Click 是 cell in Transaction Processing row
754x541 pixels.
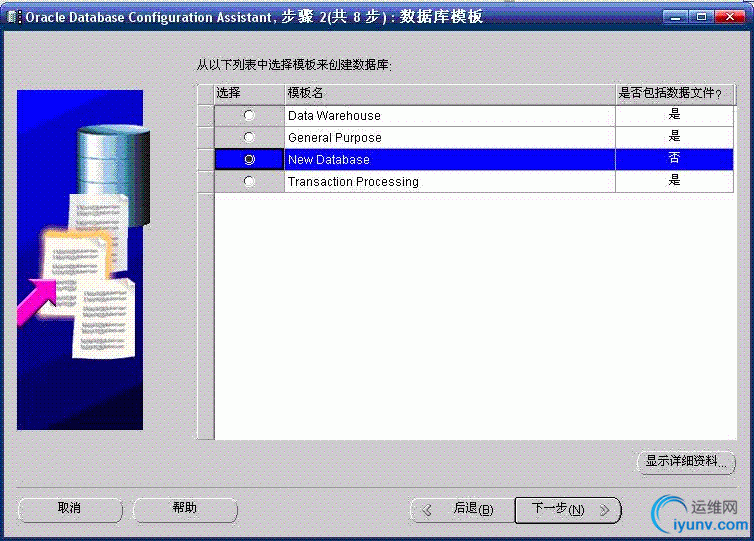[x=675, y=181]
